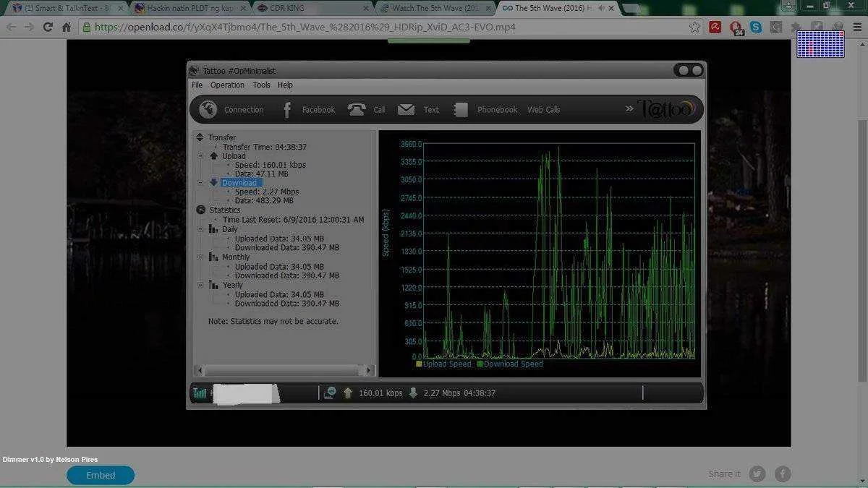This screenshot has height=488, width=868.
Task: Click the Tattoo logo in toolbar
Action: click(x=666, y=109)
